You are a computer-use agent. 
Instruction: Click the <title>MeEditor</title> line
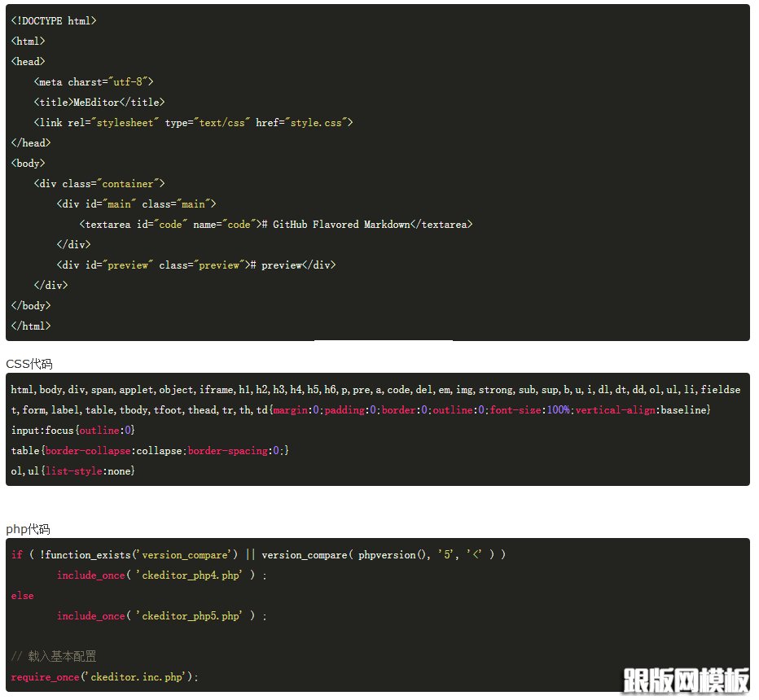(x=99, y=102)
